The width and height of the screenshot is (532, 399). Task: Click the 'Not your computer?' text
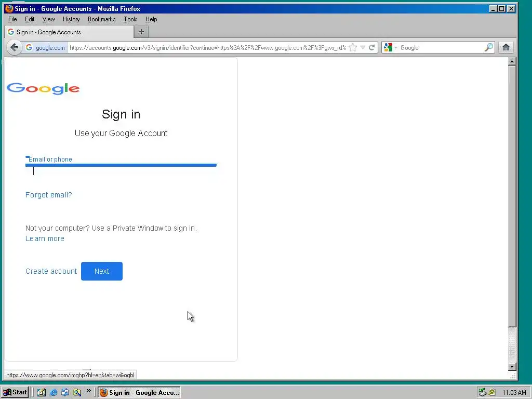click(x=57, y=228)
